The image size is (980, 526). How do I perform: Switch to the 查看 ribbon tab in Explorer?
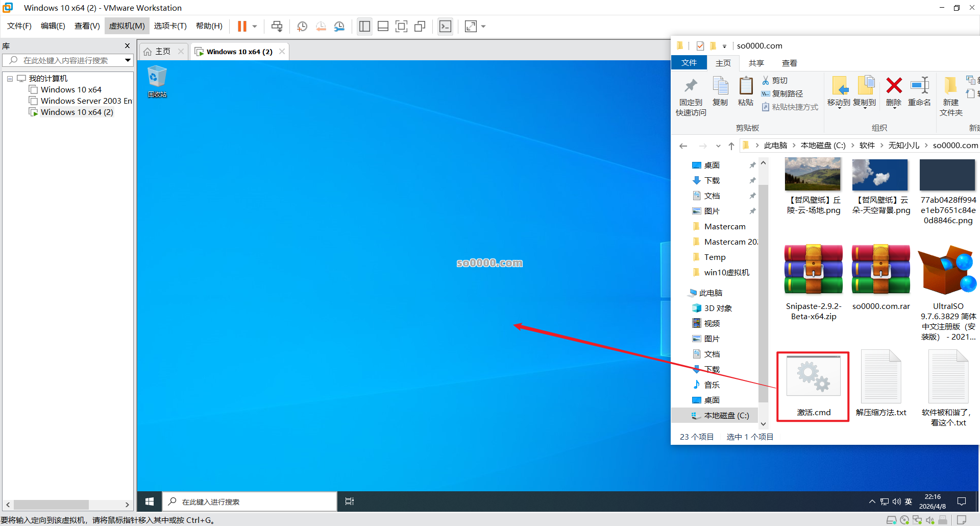(789, 63)
